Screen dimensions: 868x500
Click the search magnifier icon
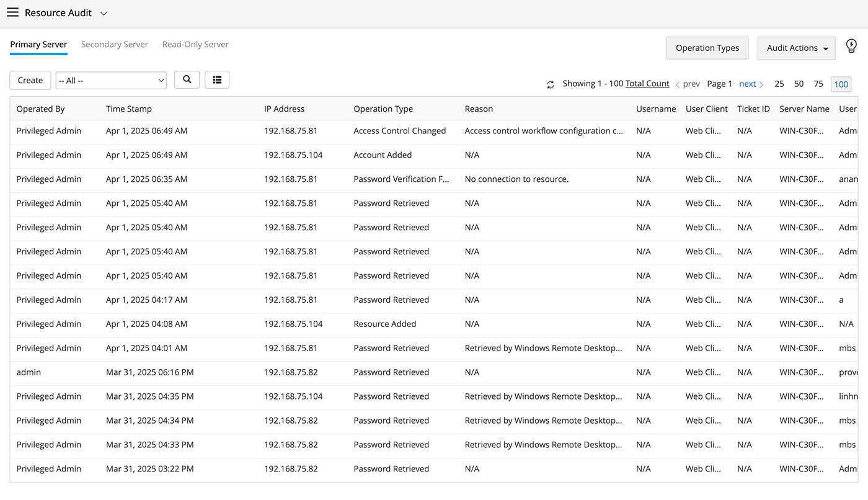(x=187, y=80)
